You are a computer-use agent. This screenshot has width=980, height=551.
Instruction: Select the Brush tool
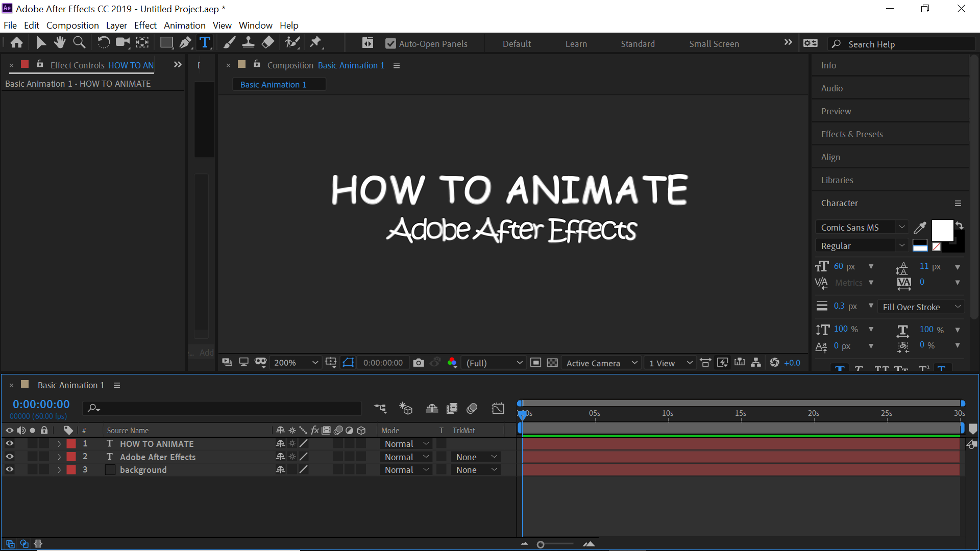point(229,43)
